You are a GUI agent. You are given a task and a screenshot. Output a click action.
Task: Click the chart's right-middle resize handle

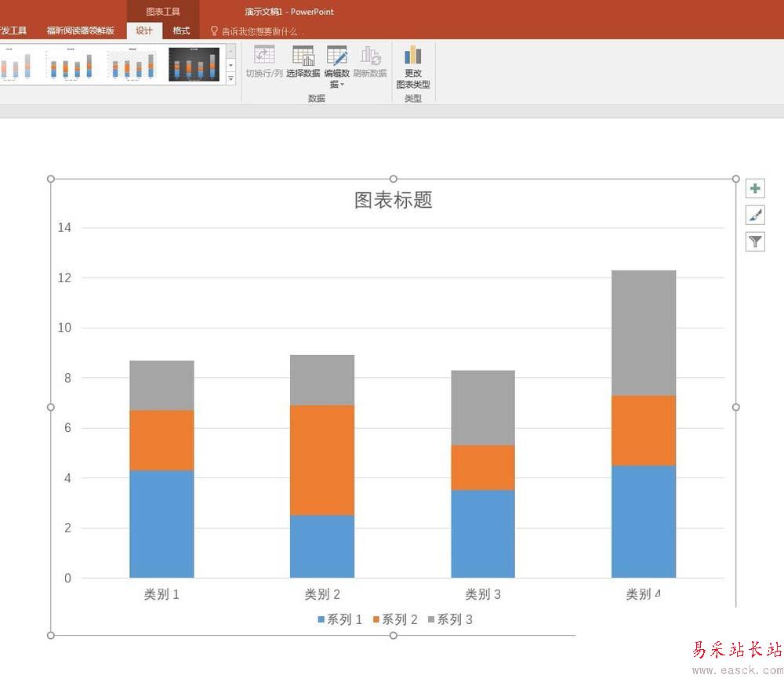(x=736, y=407)
